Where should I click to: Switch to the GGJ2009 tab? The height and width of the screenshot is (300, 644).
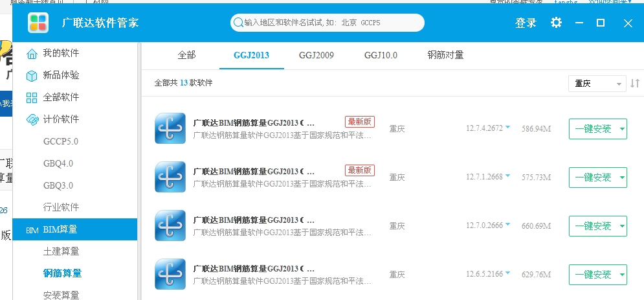316,55
